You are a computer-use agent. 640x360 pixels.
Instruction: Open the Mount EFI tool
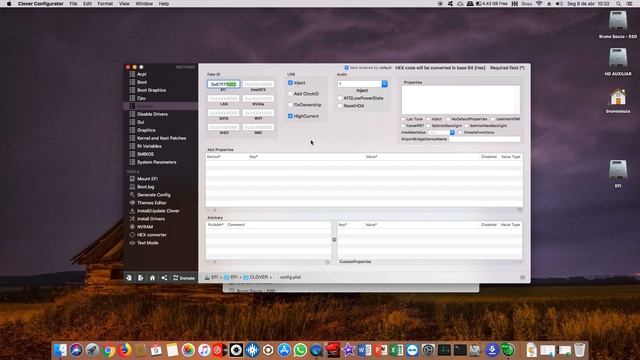click(x=147, y=179)
